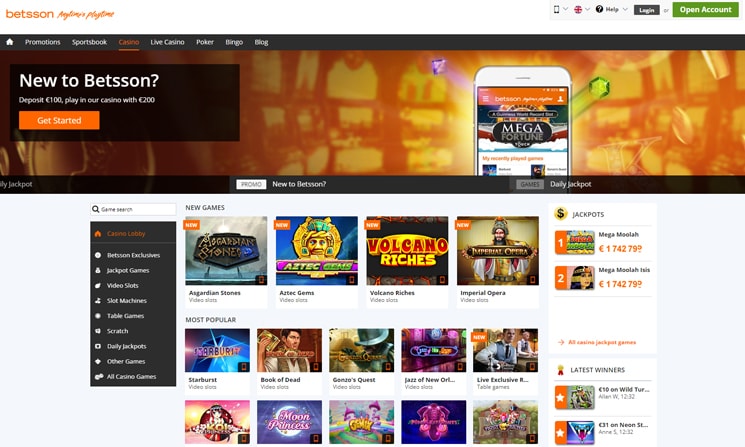This screenshot has width=745, height=447.
Task: Open Daily Jackpots category
Action: pyautogui.click(x=133, y=346)
